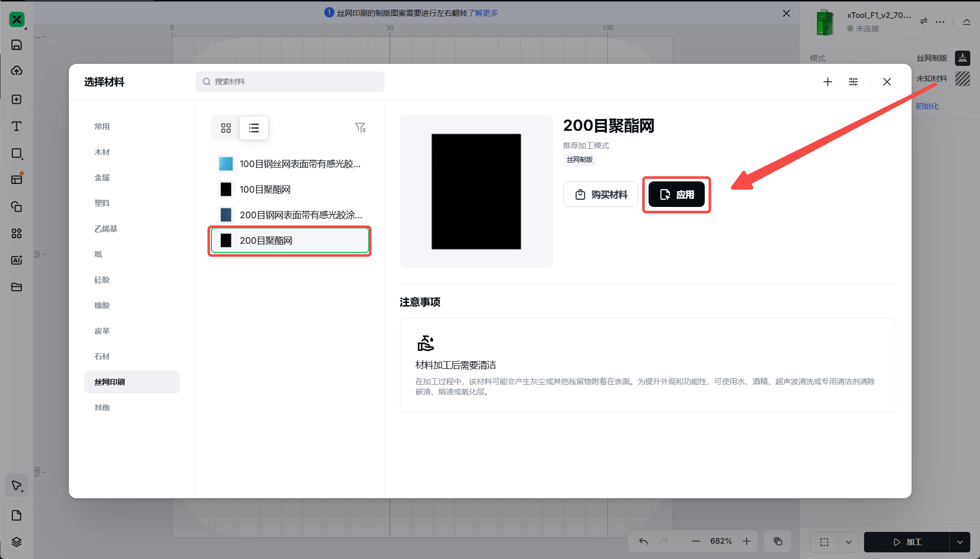The width and height of the screenshot is (980, 559).
Task: Open material settings sliders icon
Action: (853, 82)
